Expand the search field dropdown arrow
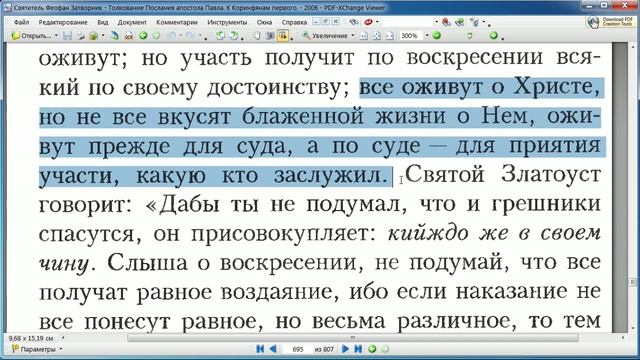Image resolution: width=640 pixels, height=360 pixels. click(436, 22)
